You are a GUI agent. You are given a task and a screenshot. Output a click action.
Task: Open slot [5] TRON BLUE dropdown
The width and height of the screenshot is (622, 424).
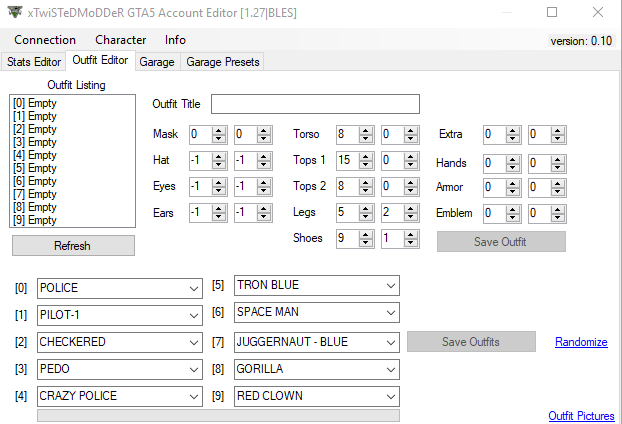tap(317, 286)
